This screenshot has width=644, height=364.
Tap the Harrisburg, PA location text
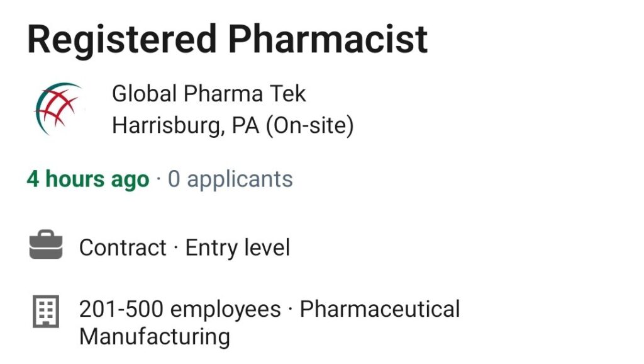(186, 125)
